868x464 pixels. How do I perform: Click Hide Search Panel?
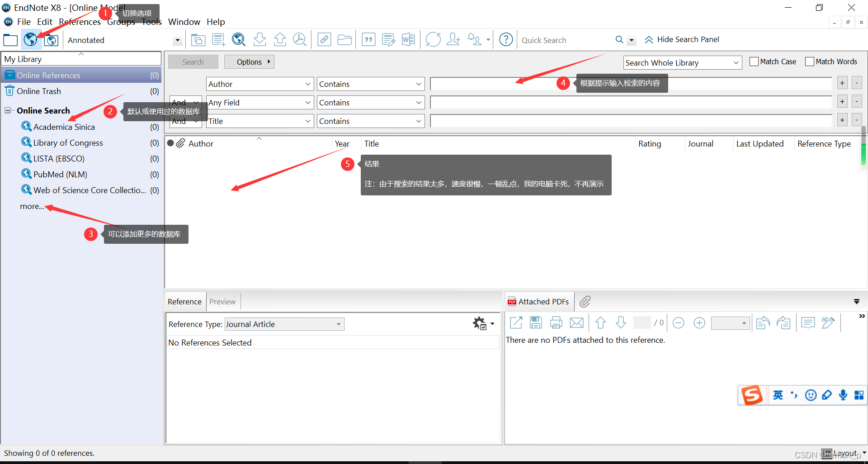[x=682, y=40]
